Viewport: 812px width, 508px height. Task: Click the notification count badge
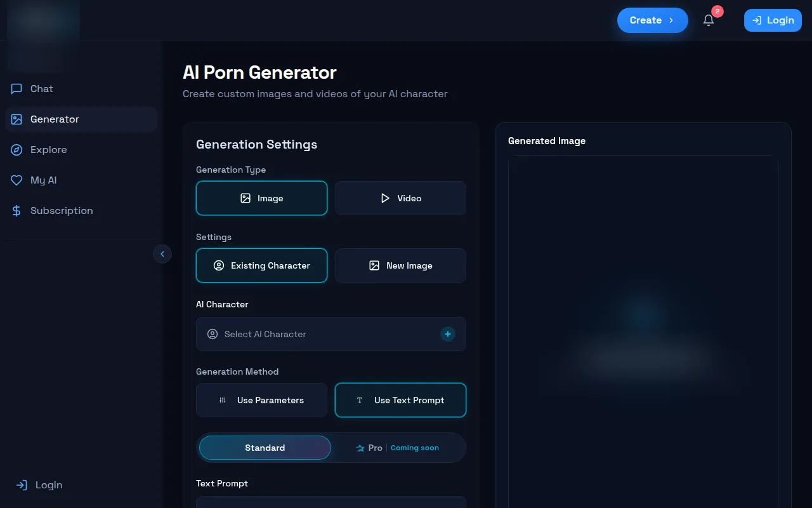[717, 11]
